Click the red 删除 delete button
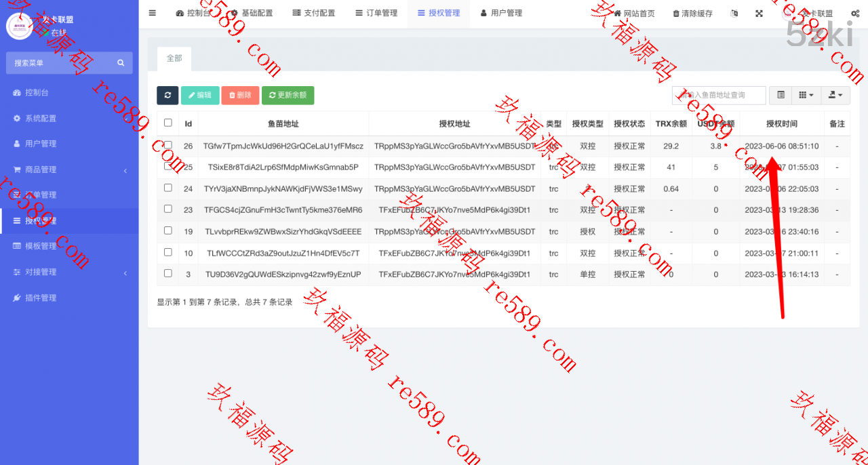The image size is (868, 465). pos(240,95)
